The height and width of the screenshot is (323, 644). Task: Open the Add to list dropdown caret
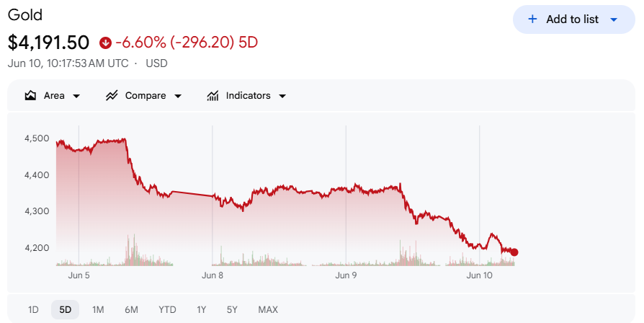pyautogui.click(x=614, y=19)
